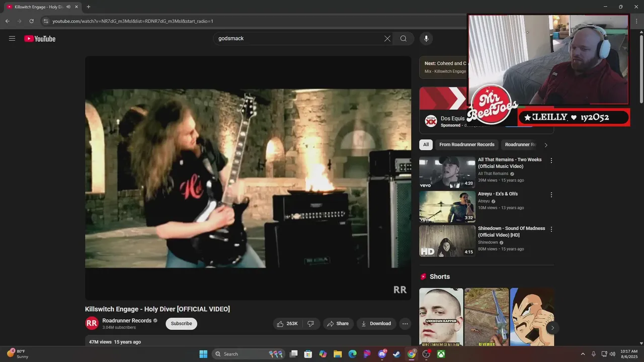The image size is (644, 362).
Task: Click the taskbar Search box
Action: [x=248, y=354]
